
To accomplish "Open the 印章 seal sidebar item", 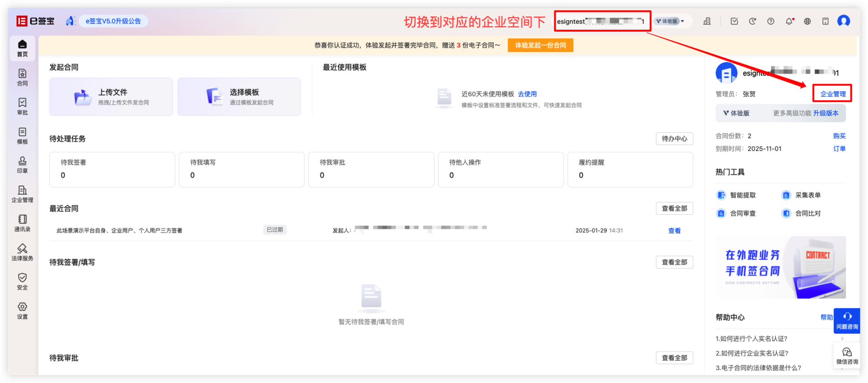I will pyautogui.click(x=22, y=165).
